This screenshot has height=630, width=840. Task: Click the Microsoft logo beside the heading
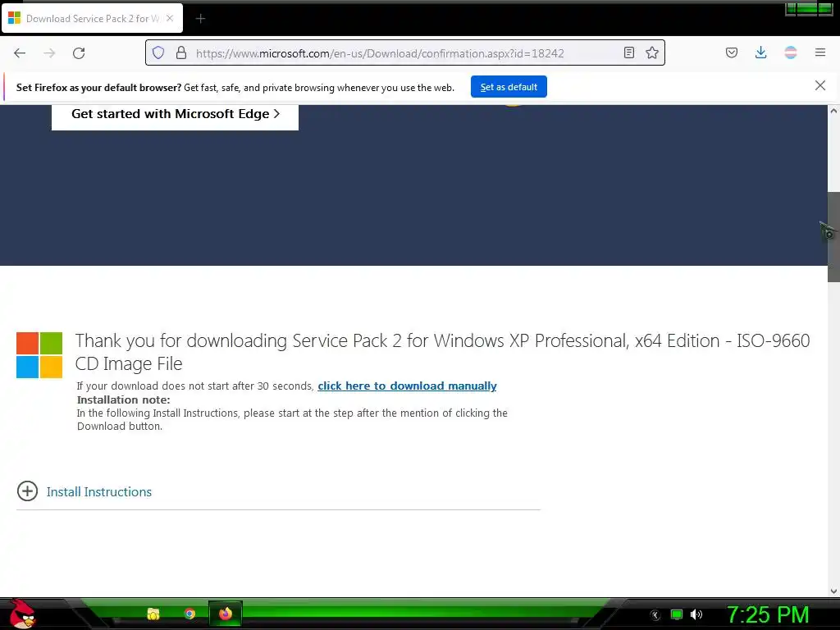[39, 355]
